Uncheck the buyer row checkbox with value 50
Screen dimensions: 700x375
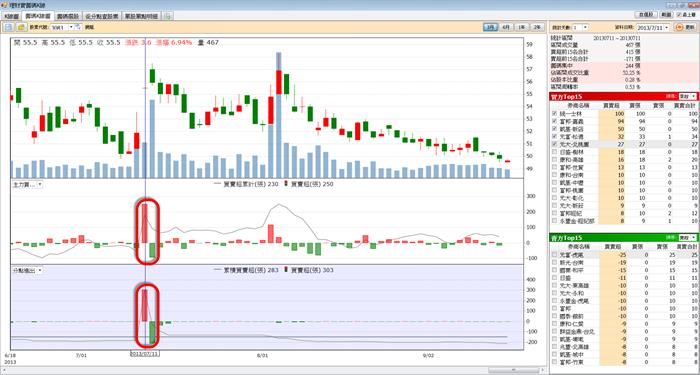coord(554,129)
